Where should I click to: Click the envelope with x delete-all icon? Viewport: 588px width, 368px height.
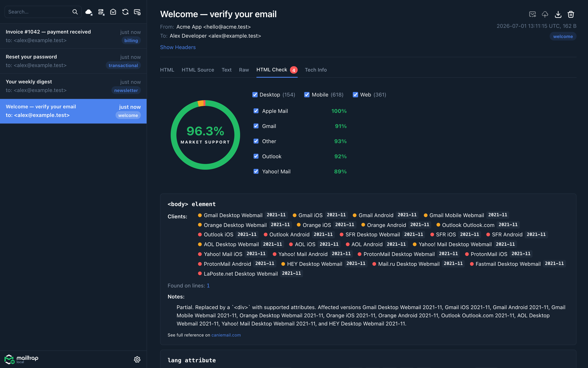(137, 12)
